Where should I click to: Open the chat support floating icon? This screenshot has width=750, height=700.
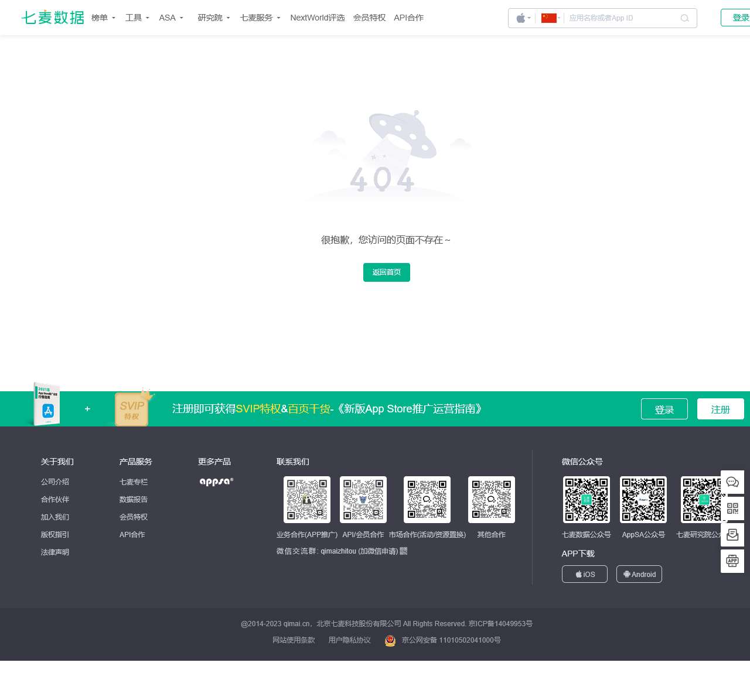pyautogui.click(x=732, y=482)
